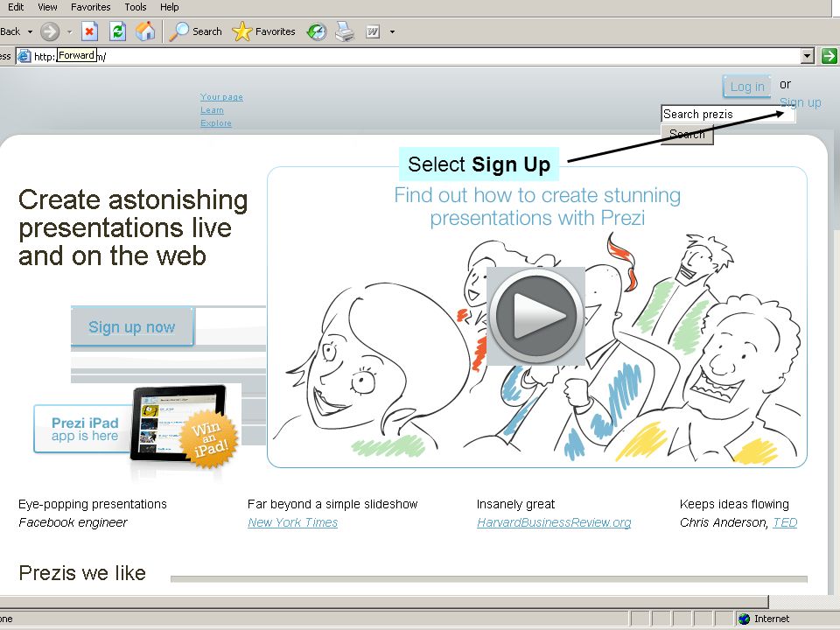Open the Edit menu

tap(16, 7)
